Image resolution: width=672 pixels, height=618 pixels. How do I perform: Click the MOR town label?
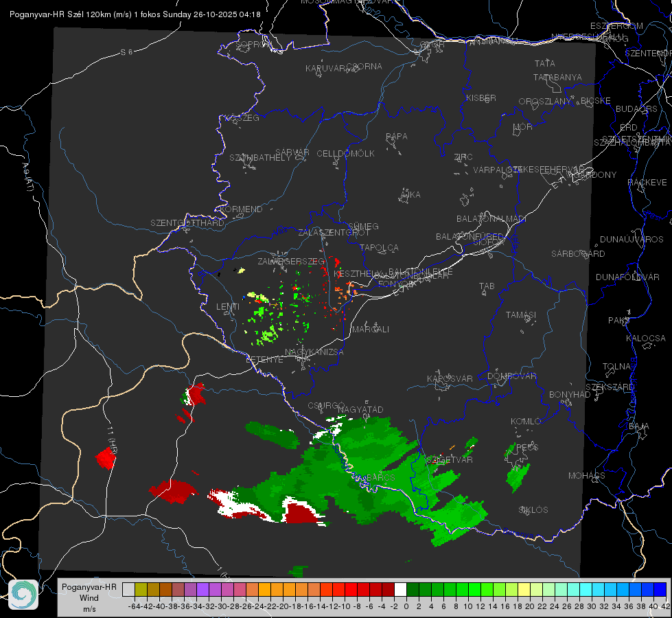pos(523,127)
